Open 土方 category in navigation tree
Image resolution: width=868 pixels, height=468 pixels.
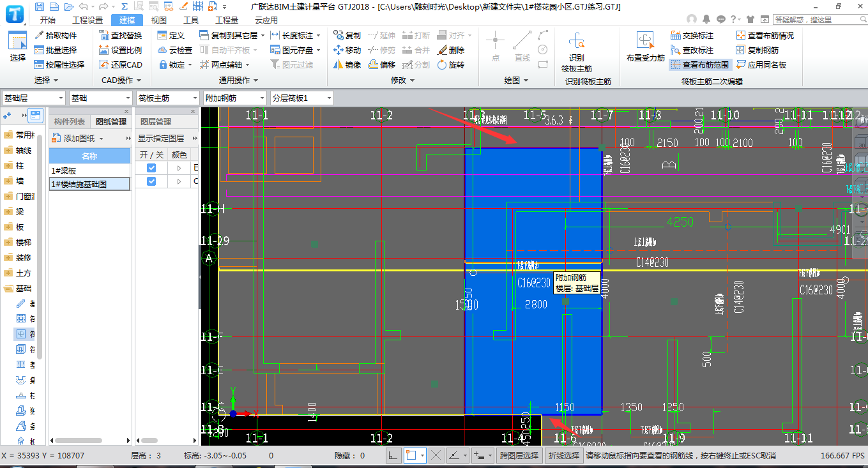[x=19, y=273]
